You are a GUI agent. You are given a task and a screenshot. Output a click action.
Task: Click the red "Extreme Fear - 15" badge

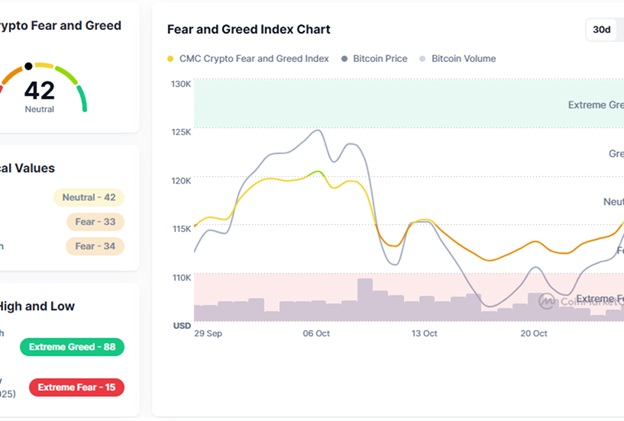tap(76, 387)
